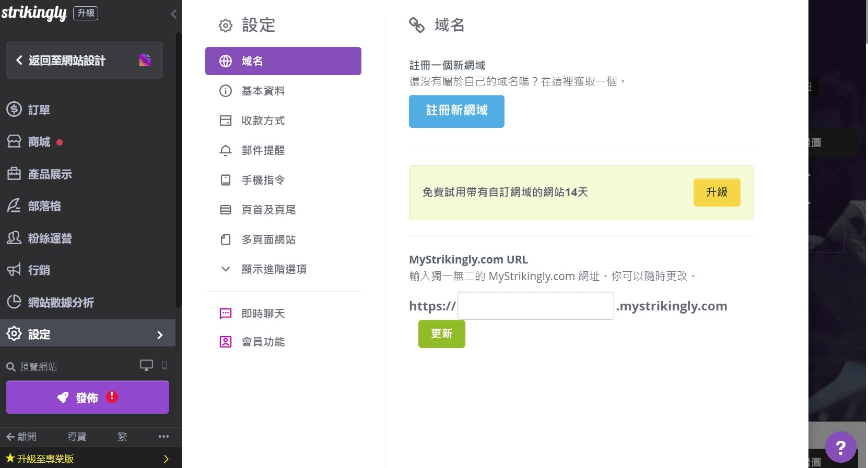Click the yellow 升級 button in trial banner
868x468 pixels.
[x=717, y=193]
